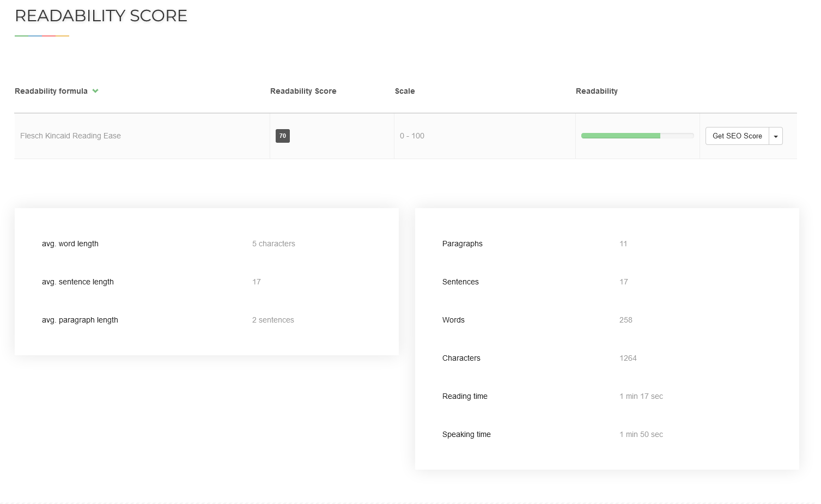
Task: Click the 1 min 50 sec value
Action: pos(641,434)
